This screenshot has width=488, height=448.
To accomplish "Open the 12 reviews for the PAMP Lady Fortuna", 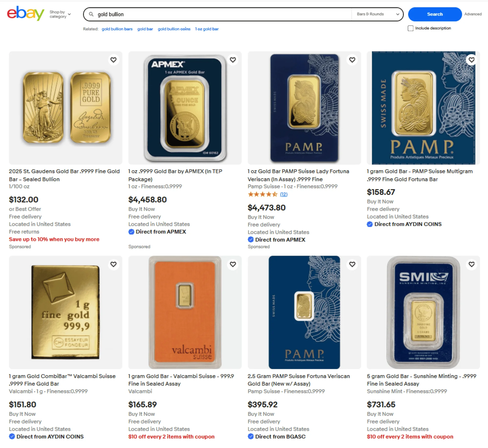I will tap(283, 194).
